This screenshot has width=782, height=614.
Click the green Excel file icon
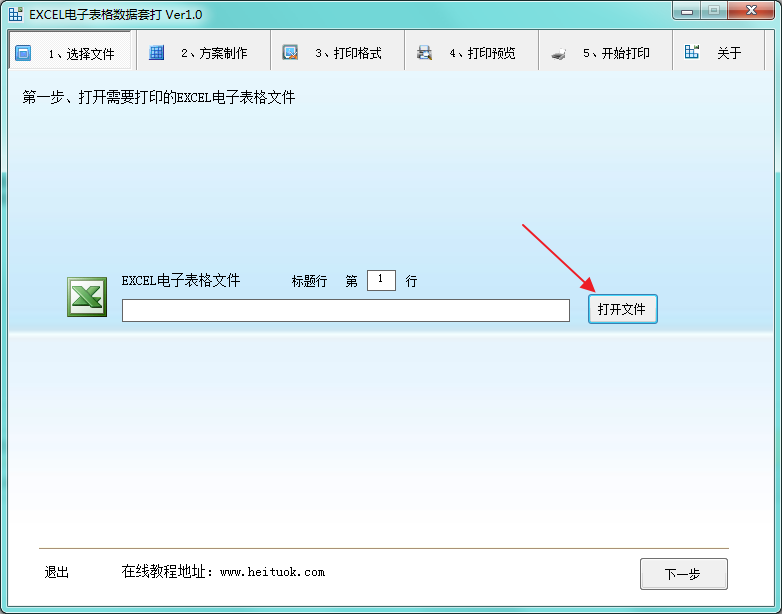click(87, 297)
